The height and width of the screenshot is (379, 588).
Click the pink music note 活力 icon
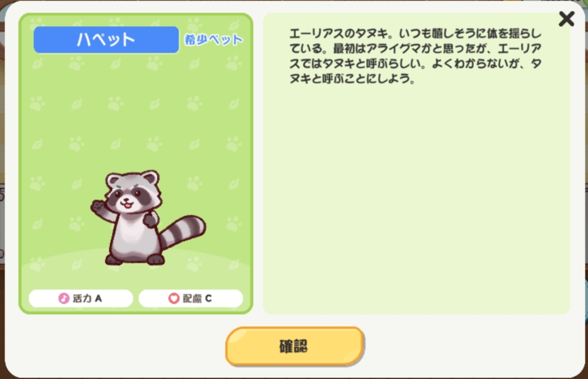[x=64, y=298]
